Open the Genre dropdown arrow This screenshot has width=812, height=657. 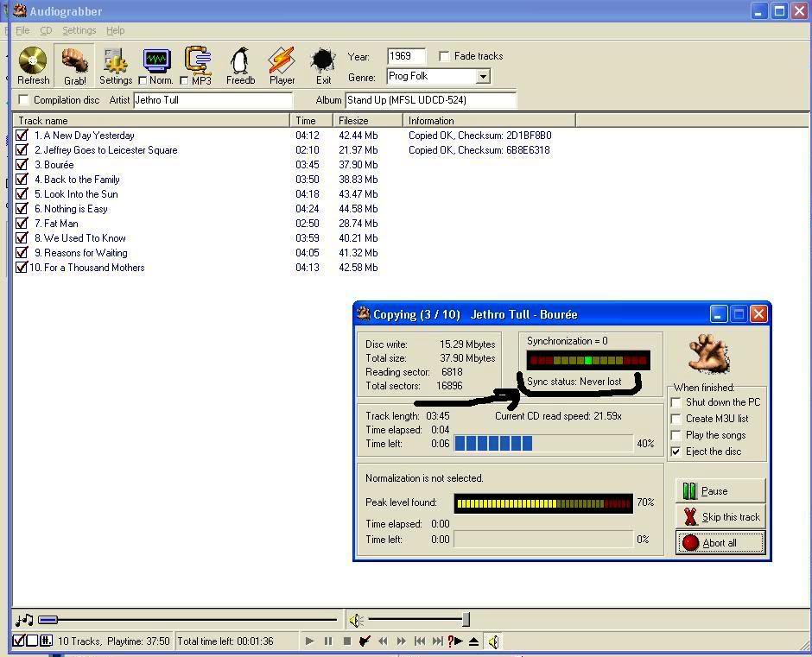point(483,77)
